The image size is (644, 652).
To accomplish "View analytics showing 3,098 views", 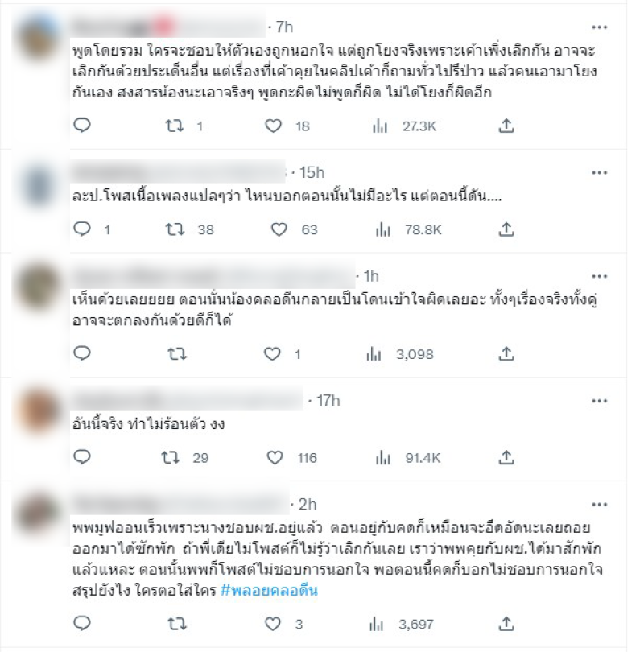I will click(399, 354).
